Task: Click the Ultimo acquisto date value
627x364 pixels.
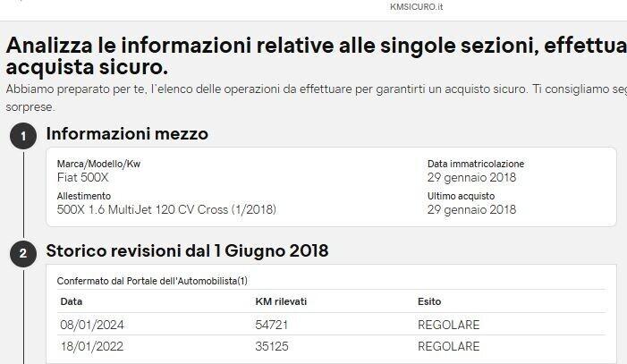Action: coord(471,210)
